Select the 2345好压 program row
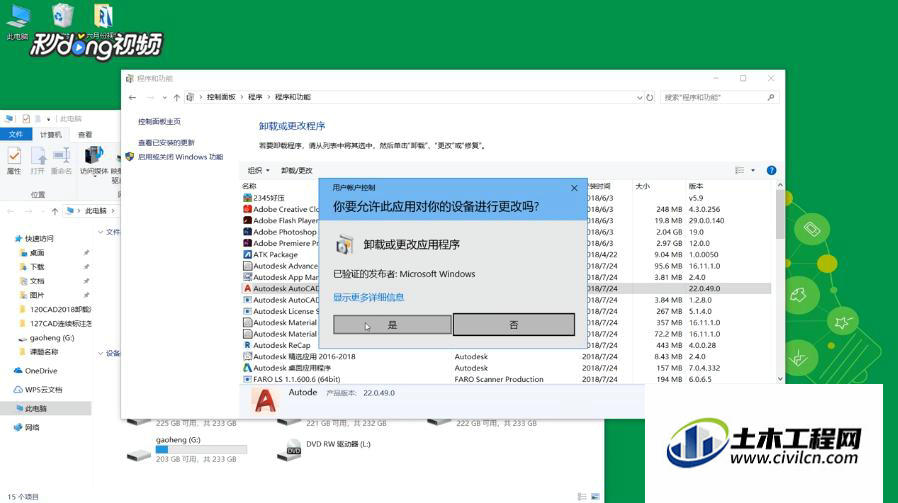Viewport: 898px width, 503px height. pyautogui.click(x=507, y=198)
